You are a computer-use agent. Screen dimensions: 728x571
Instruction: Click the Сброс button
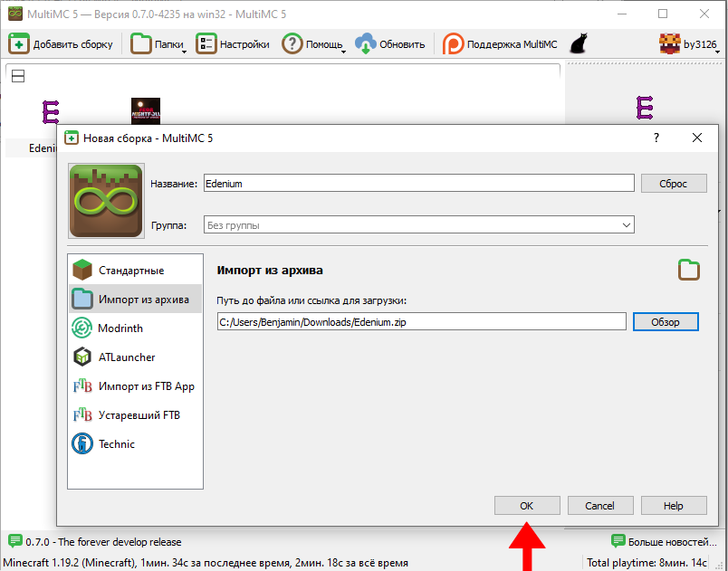coord(674,183)
